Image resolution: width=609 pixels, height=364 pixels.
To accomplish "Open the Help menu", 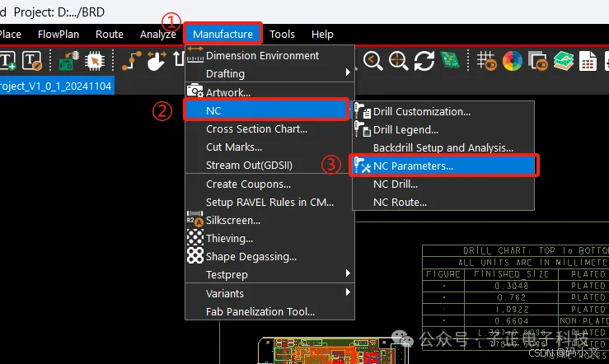I will click(x=322, y=34).
